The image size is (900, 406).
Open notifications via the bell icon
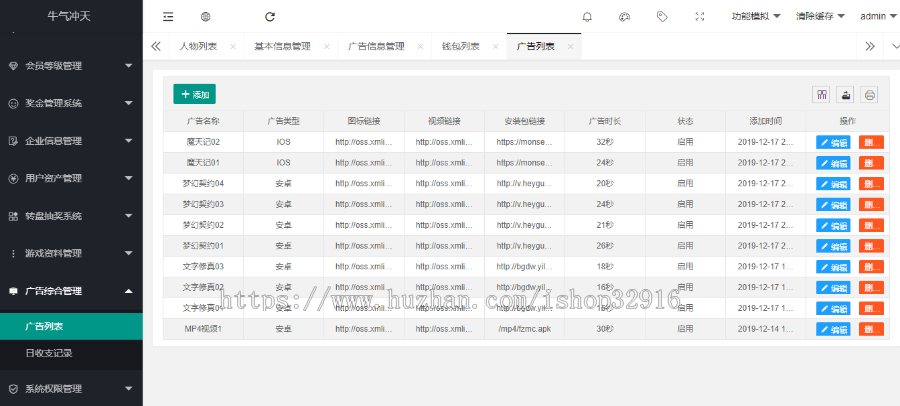[587, 17]
